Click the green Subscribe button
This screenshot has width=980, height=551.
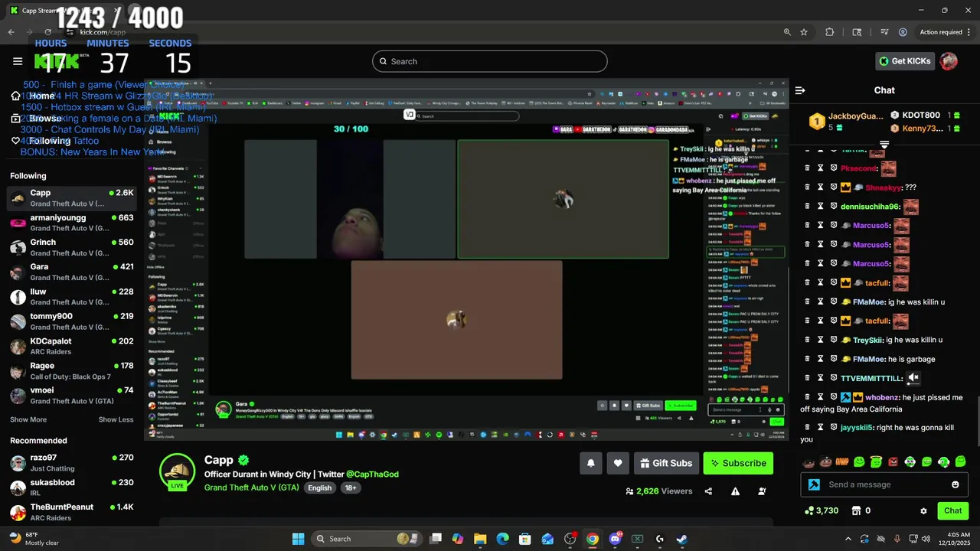738,463
